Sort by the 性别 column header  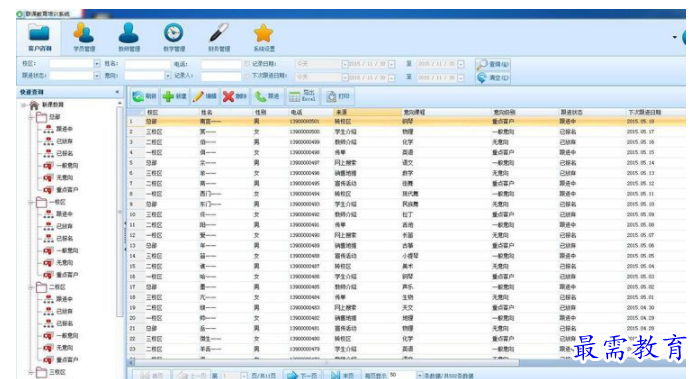pos(271,113)
